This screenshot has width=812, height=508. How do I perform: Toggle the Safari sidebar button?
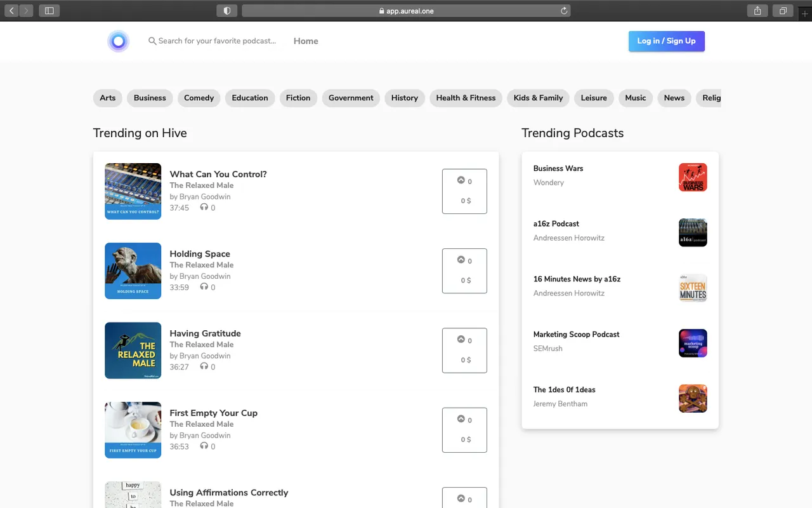click(x=49, y=11)
